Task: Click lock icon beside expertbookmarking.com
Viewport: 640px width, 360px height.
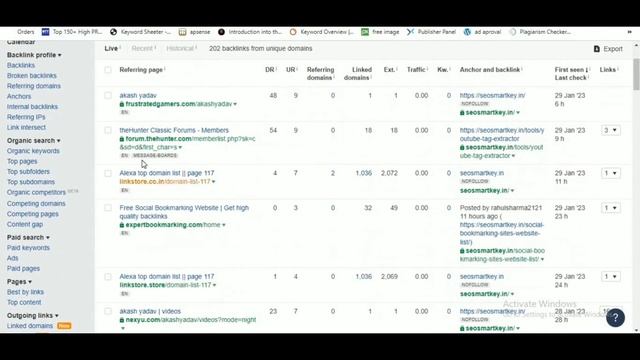Action: click(x=122, y=225)
